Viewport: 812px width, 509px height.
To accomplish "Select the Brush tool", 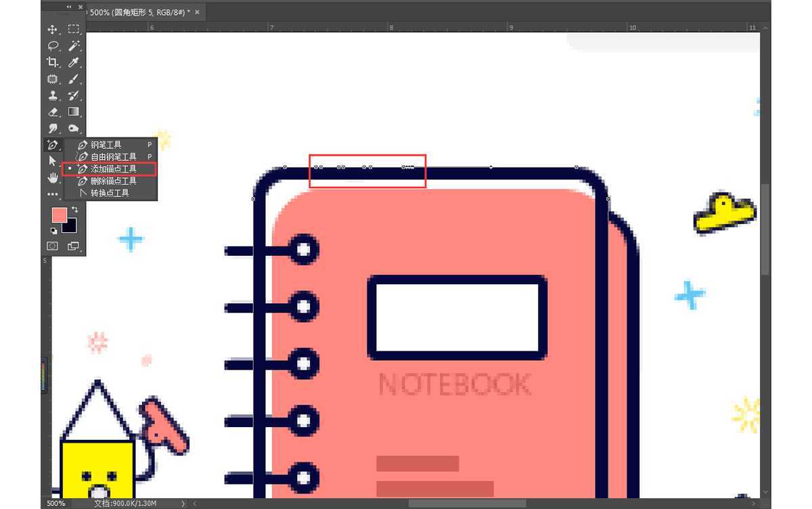I will coord(74,79).
